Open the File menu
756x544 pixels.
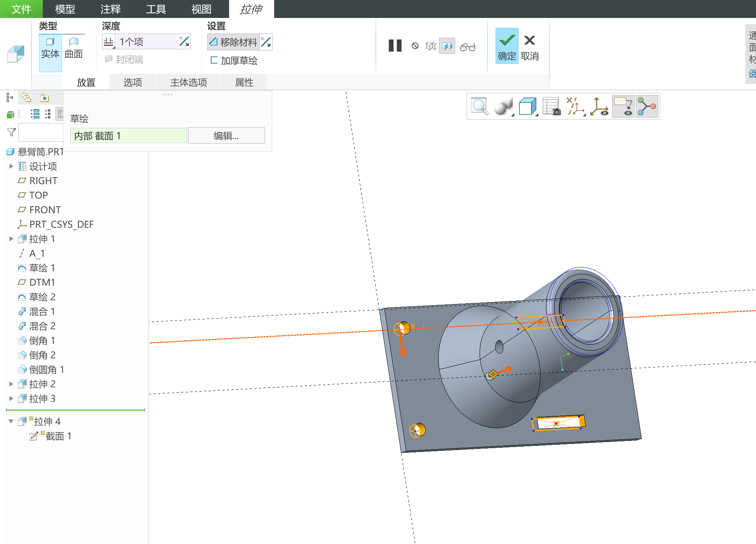(x=21, y=9)
